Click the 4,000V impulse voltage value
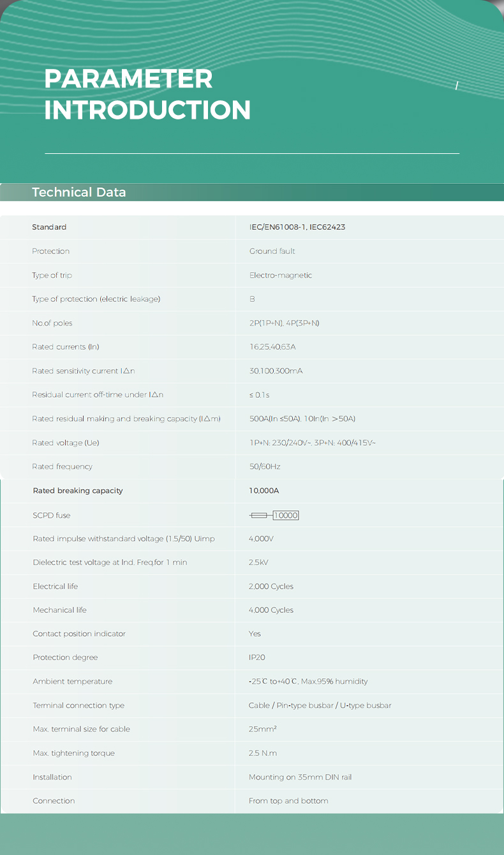The height and width of the screenshot is (855, 504). 261,539
